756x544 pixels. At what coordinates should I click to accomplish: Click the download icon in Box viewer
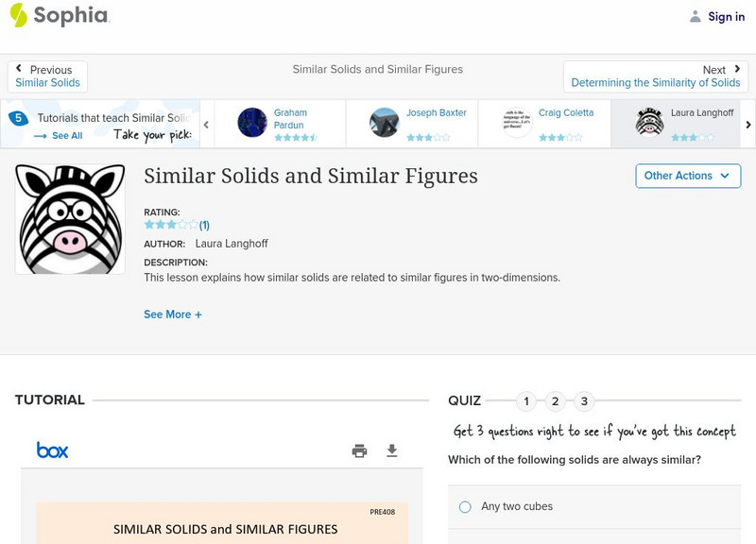click(x=392, y=450)
